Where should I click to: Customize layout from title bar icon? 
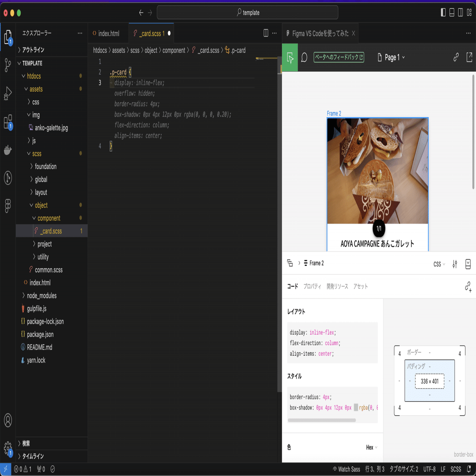tap(469, 12)
